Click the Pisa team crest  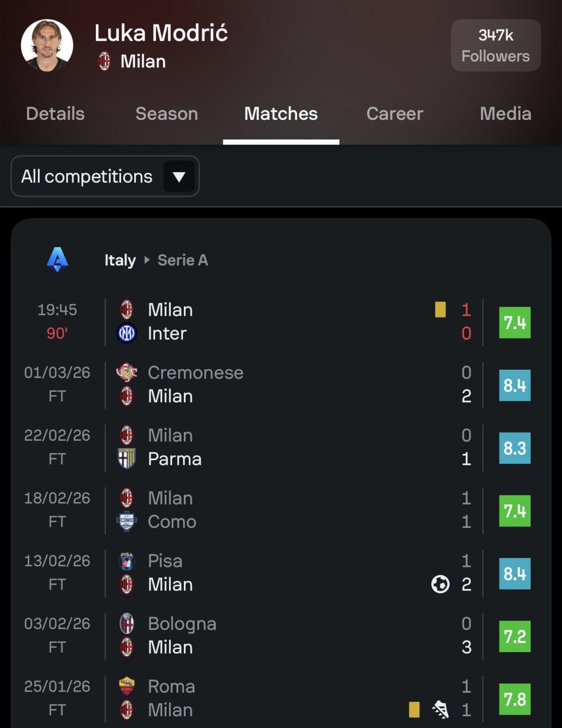point(127,561)
